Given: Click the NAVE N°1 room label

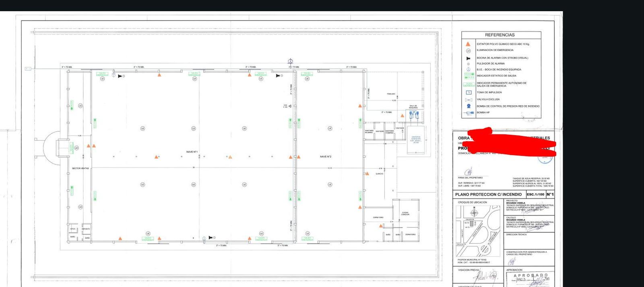Looking at the screenshot, I should (x=192, y=152).
